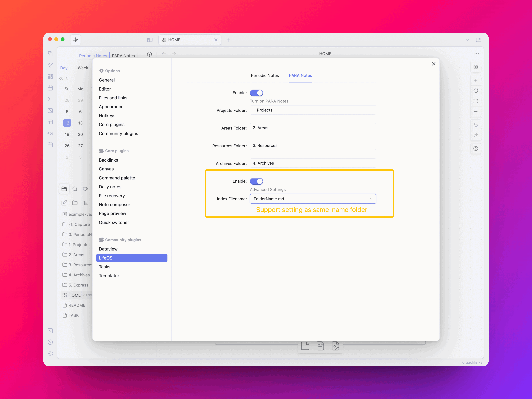Image resolution: width=532 pixels, height=399 pixels.
Task: Toggle the Advanced Settings Enable switch
Action: coord(256,181)
